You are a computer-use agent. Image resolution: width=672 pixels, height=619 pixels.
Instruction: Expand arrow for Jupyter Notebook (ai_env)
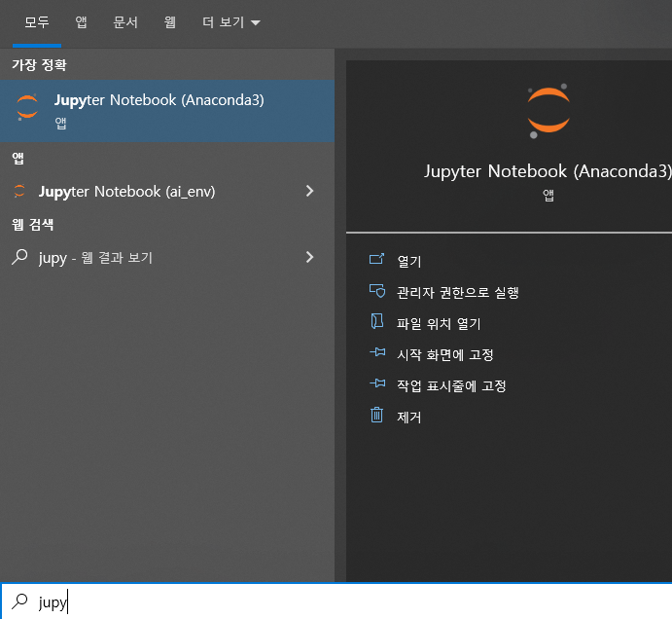click(x=310, y=191)
